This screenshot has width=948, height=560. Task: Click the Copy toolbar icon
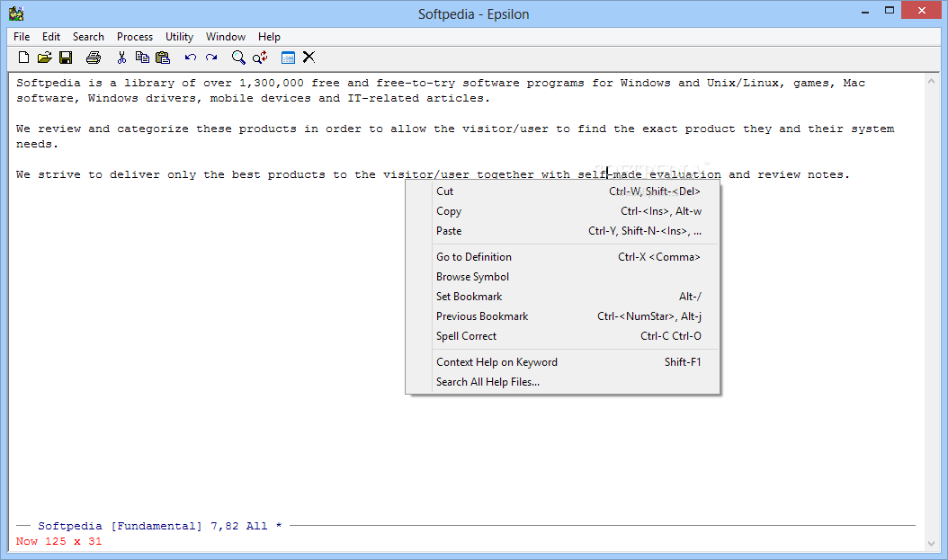click(142, 58)
